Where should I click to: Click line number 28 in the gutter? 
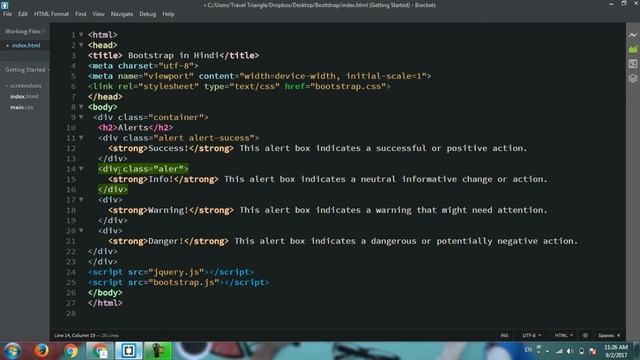pyautogui.click(x=71, y=313)
